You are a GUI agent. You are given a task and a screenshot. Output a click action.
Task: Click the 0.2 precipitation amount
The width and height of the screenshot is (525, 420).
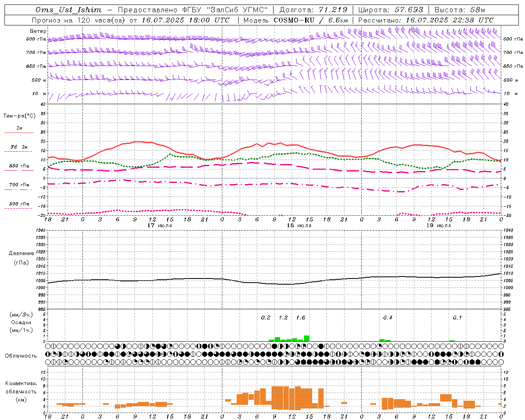[266, 318]
